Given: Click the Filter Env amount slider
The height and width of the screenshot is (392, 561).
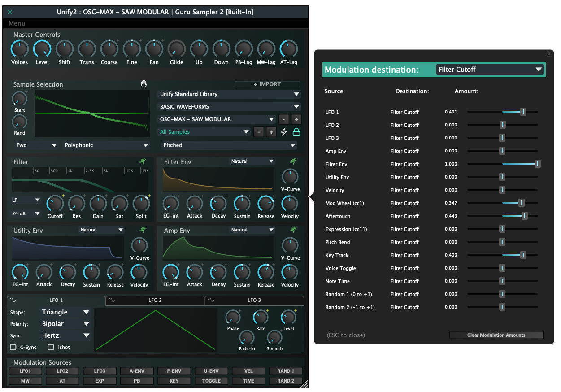Looking at the screenshot, I should coord(503,164).
